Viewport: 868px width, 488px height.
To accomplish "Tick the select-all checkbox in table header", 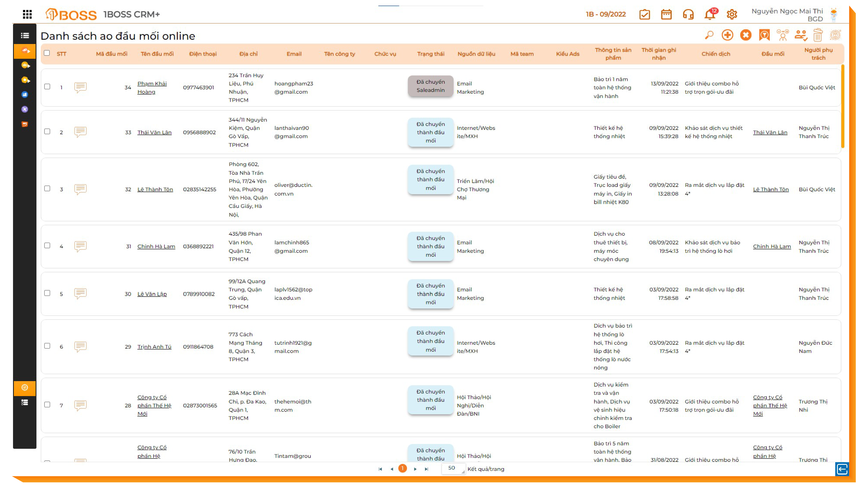I will (47, 53).
